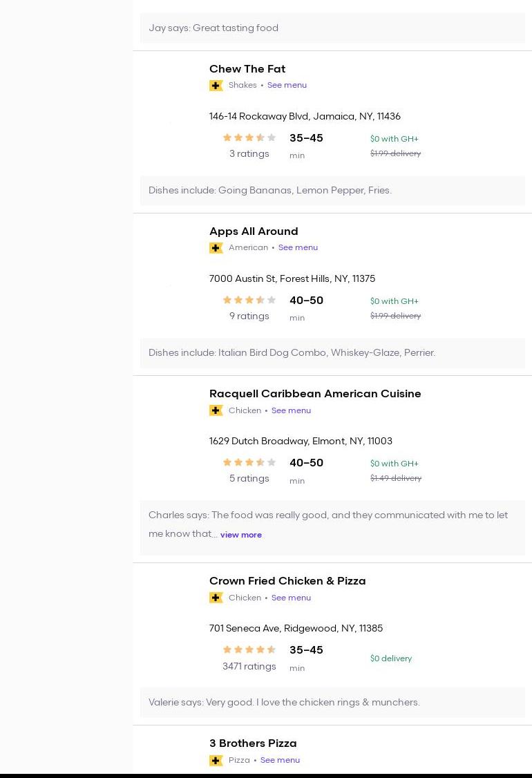The width and height of the screenshot is (532, 778).
Task: Expand Charles's review with view more
Action: 241,535
